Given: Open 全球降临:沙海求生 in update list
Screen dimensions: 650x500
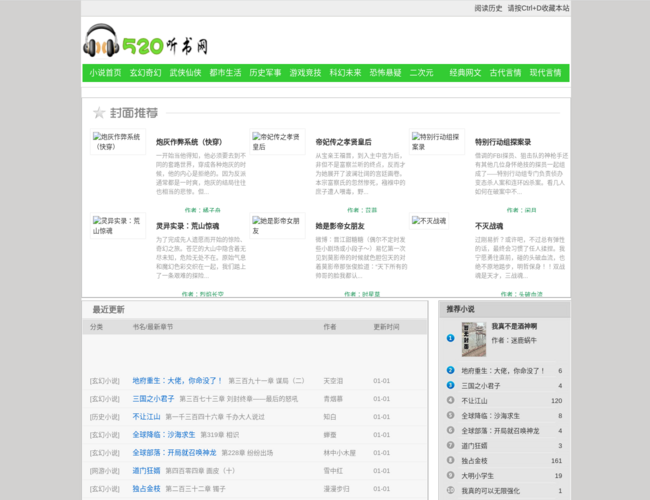Looking at the screenshot, I should (163, 435).
